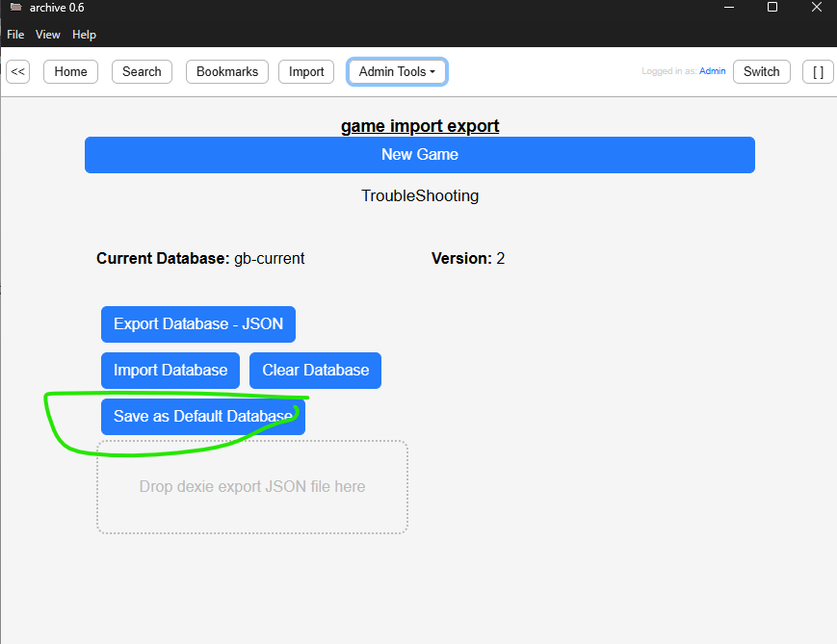Open the Help menu

point(84,35)
